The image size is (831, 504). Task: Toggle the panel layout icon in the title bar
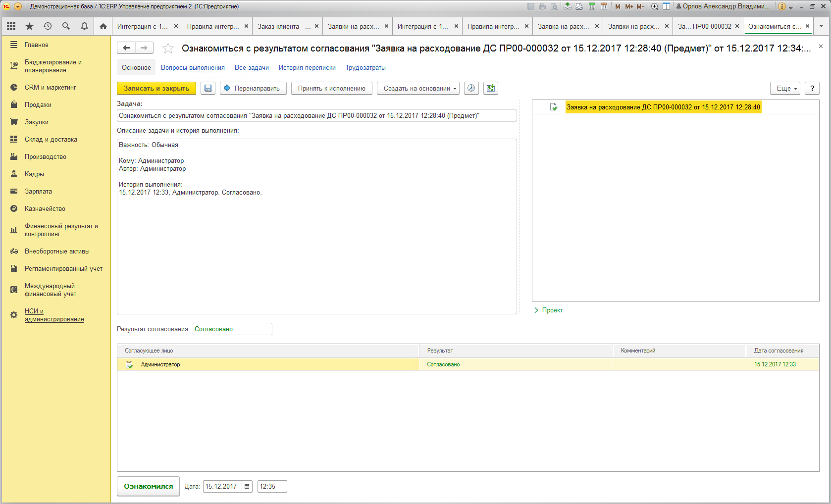coord(666,6)
